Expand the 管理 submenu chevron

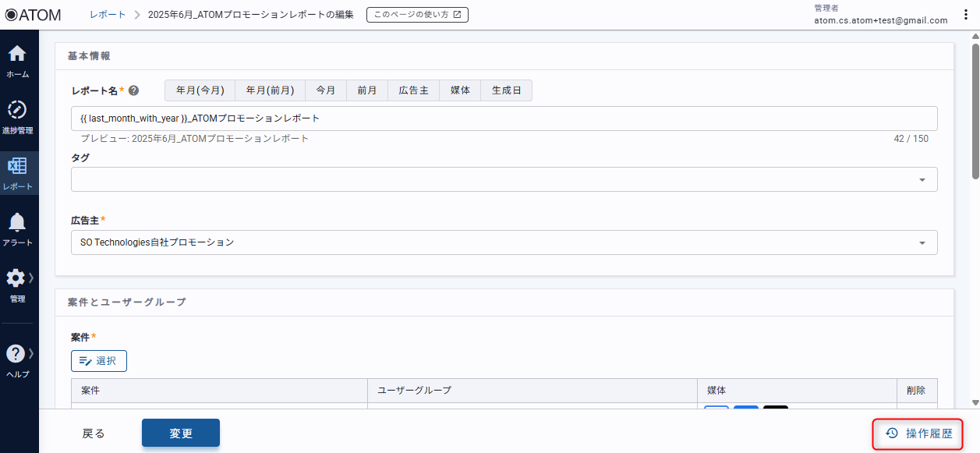click(31, 278)
